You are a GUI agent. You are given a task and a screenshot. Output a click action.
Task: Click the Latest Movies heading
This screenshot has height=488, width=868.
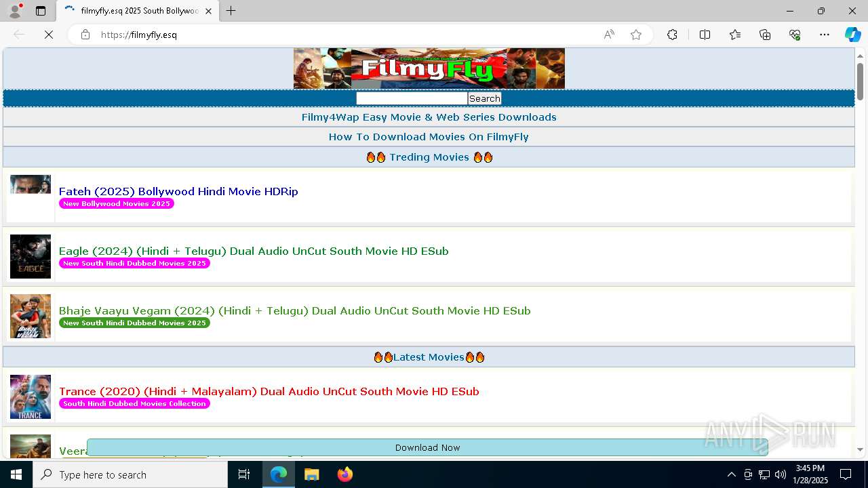coord(429,357)
